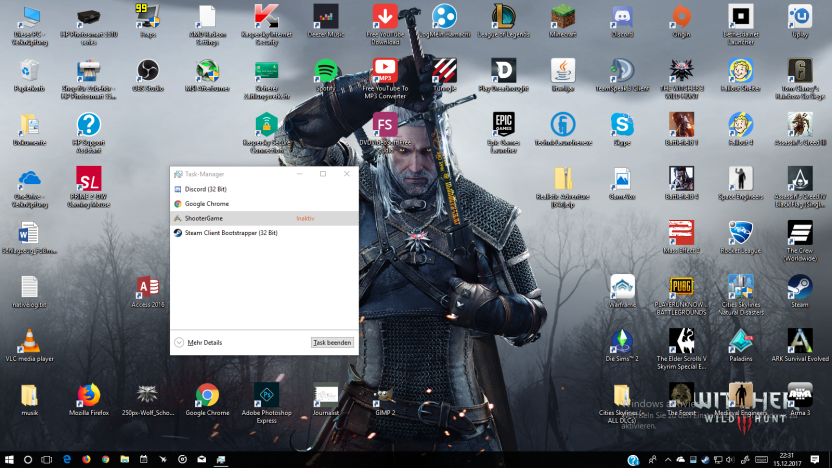Screen dimensions: 832x468
Task: Launch the Google Chrome desktop shortcut
Action: click(x=207, y=395)
